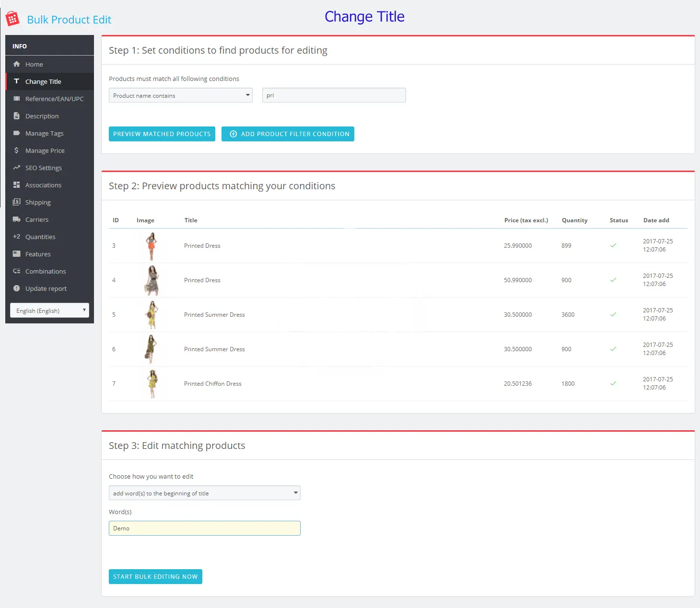Viewport: 700px width, 608px height.
Task: Click the Bulk Product Edit logo icon
Action: 12,19
